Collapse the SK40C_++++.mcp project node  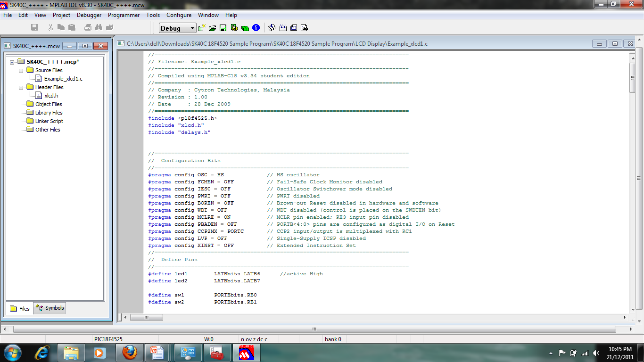tap(12, 62)
